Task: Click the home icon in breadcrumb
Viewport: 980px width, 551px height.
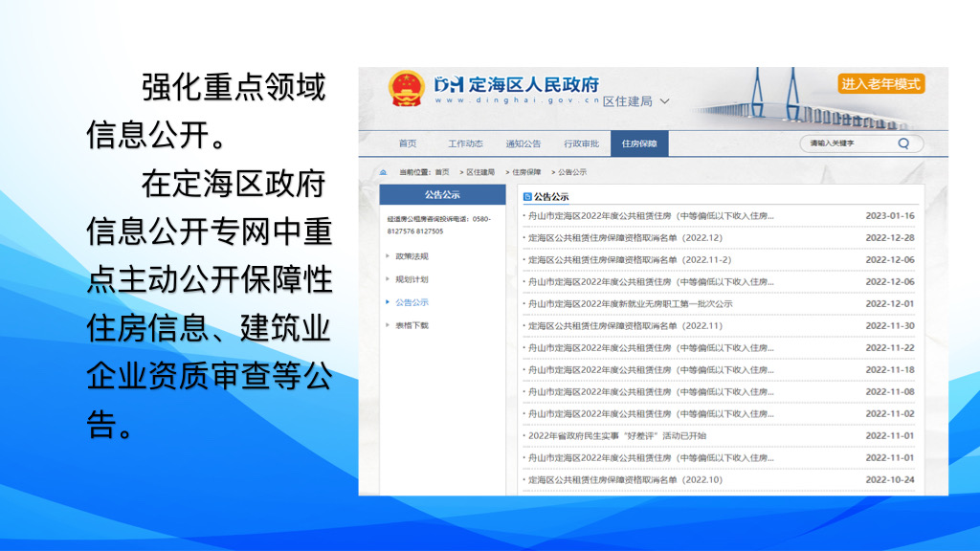Action: [384, 172]
